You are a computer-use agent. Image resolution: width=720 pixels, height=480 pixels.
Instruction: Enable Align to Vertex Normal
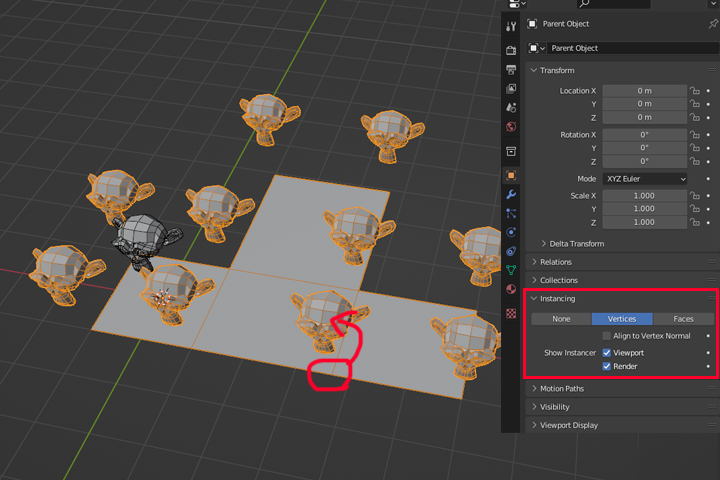click(607, 336)
